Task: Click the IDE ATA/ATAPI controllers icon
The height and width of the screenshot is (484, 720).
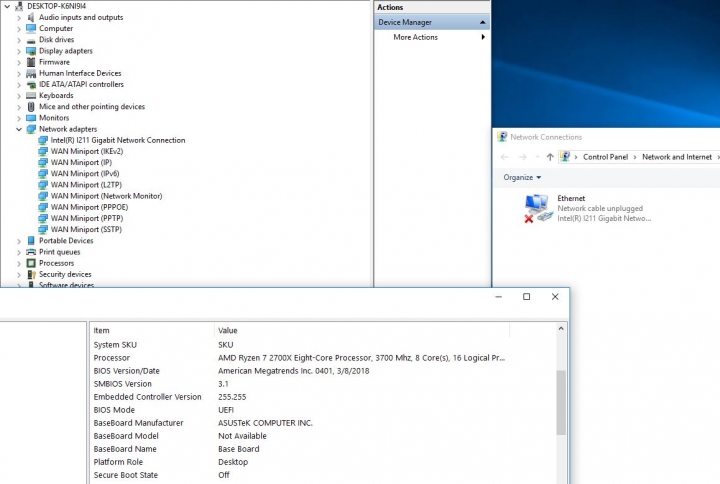Action: pyautogui.click(x=31, y=84)
